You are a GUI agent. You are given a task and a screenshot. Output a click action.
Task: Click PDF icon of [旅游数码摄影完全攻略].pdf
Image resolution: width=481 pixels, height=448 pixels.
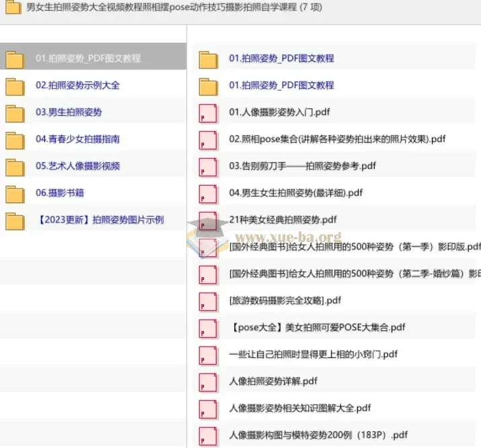pos(208,302)
